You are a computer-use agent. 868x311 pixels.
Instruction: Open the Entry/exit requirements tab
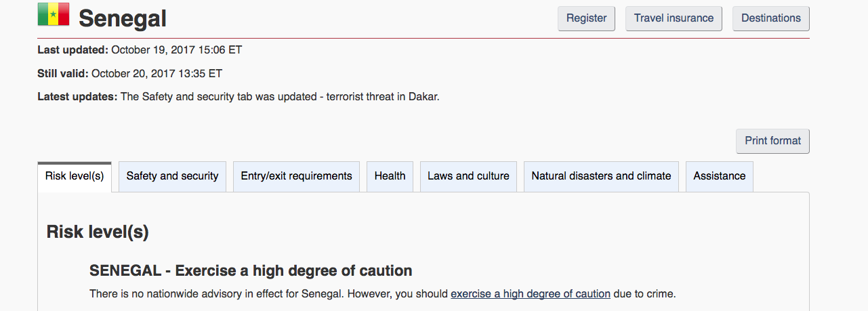[296, 176]
